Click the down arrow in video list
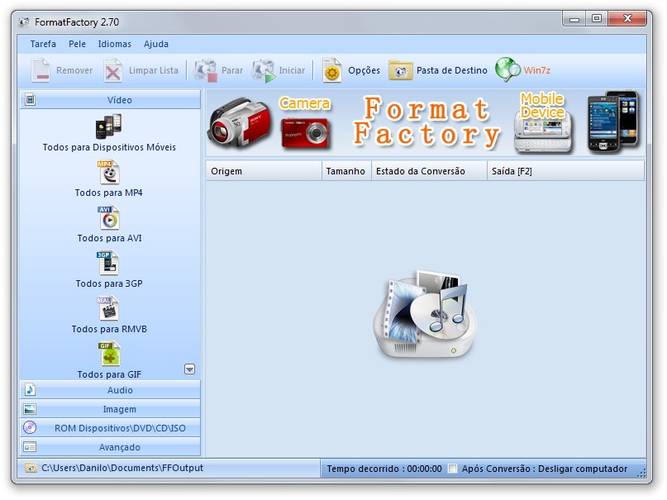The height and width of the screenshot is (500, 667). tap(190, 369)
